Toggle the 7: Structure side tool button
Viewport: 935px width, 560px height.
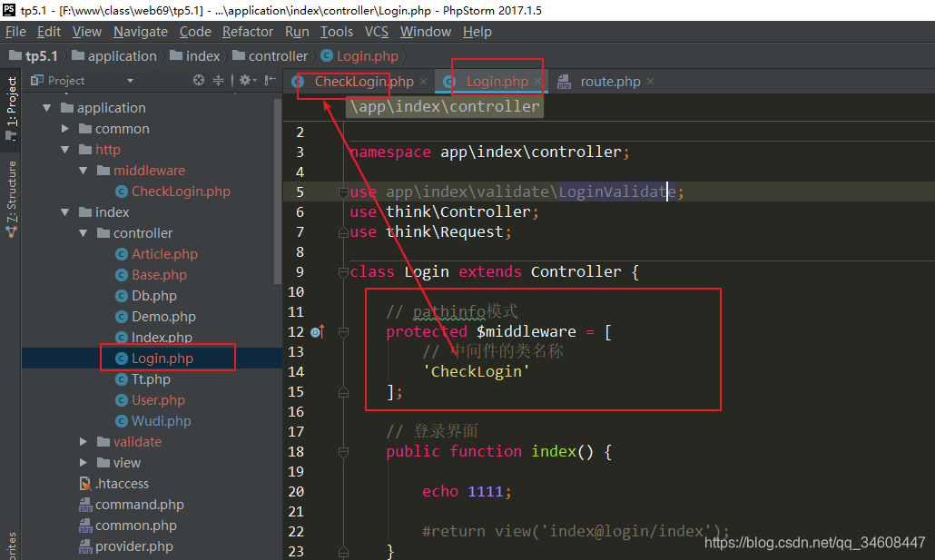(x=11, y=199)
